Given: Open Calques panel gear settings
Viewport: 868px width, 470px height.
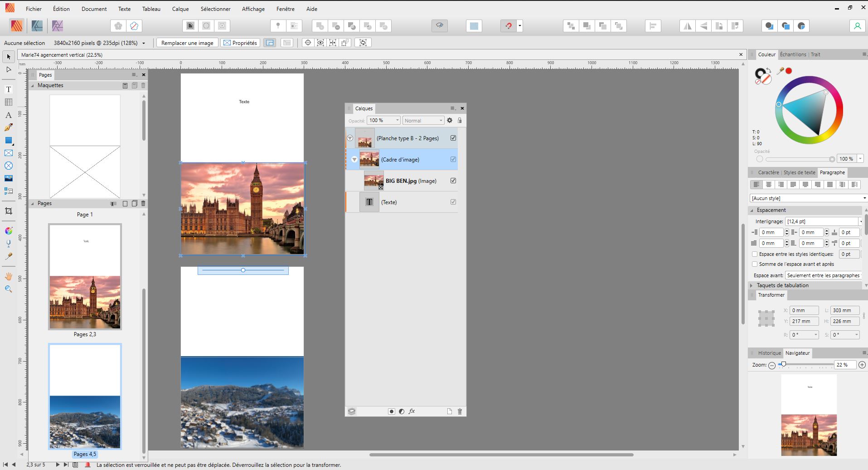Looking at the screenshot, I should click(x=450, y=120).
